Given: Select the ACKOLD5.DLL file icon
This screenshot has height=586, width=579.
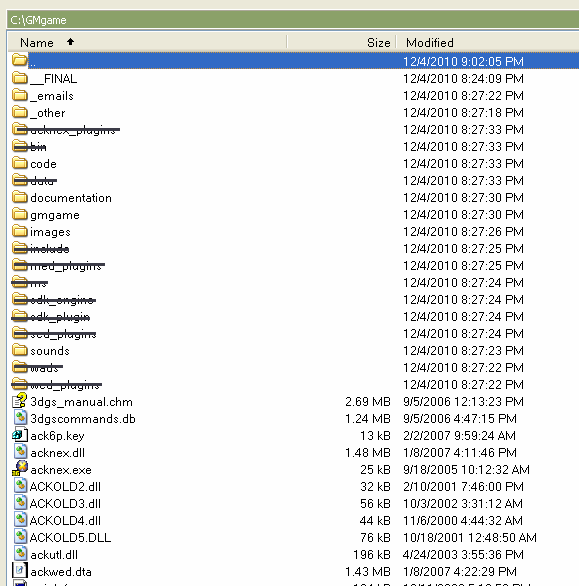Looking at the screenshot, I should (20, 537).
